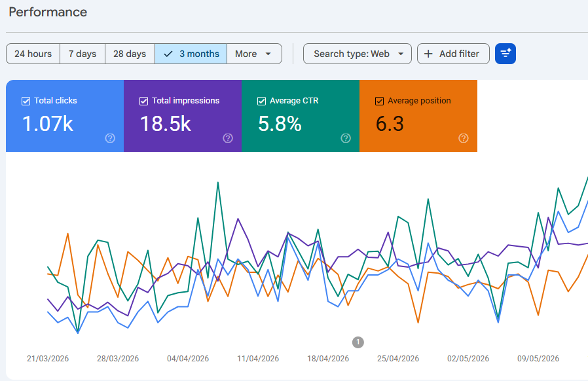
Task: Click the 25/04/2026 axis label
Action: (398, 359)
